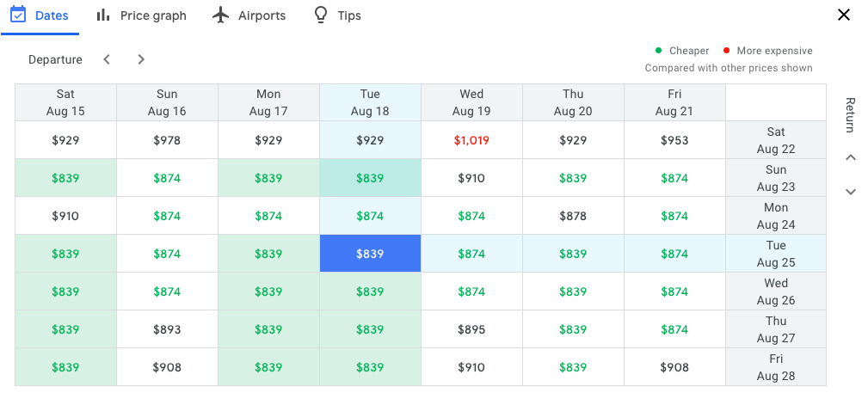868x399 pixels.
Task: Close the date grid panel
Action: (844, 15)
